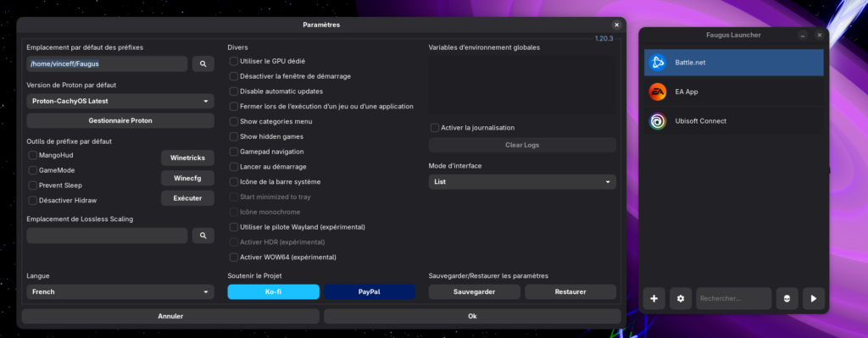Add a new game with plus icon
Image resolution: width=868 pixels, height=338 pixels.
coord(654,299)
